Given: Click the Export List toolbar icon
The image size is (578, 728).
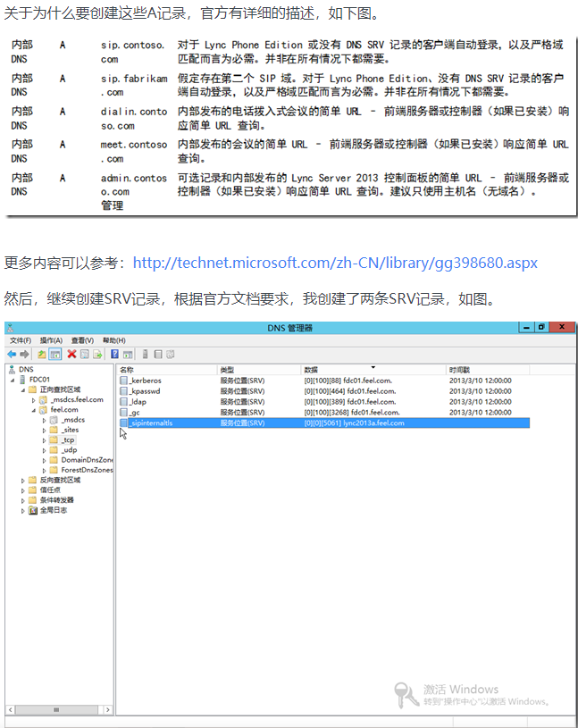Looking at the screenshot, I should point(97,355).
